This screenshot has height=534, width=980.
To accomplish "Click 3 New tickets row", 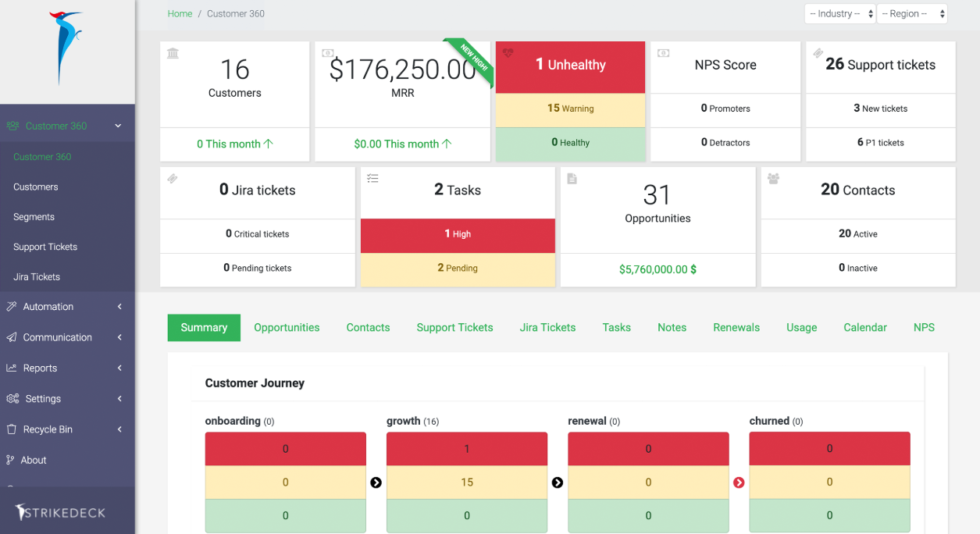I will coord(881,109).
